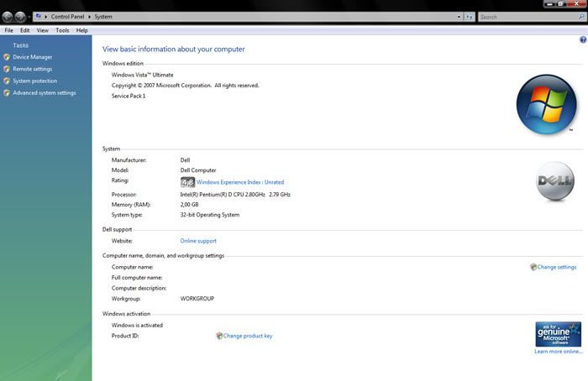The width and height of the screenshot is (588, 381).
Task: Open the Tools menu
Action: coord(62,30)
